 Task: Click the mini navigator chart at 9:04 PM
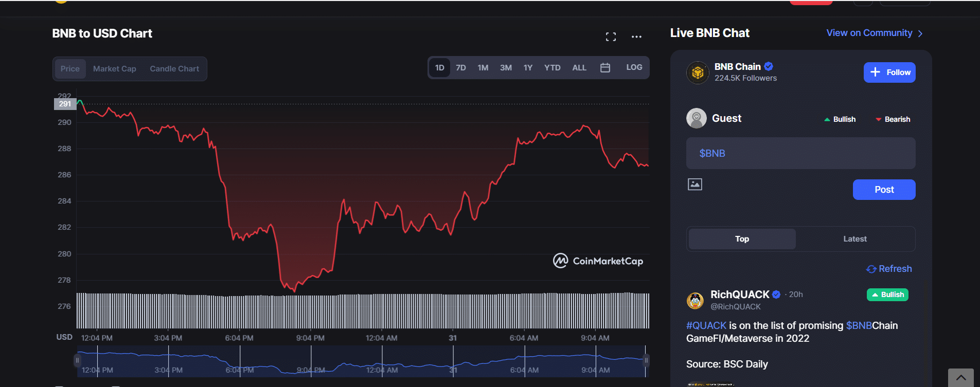pyautogui.click(x=311, y=361)
